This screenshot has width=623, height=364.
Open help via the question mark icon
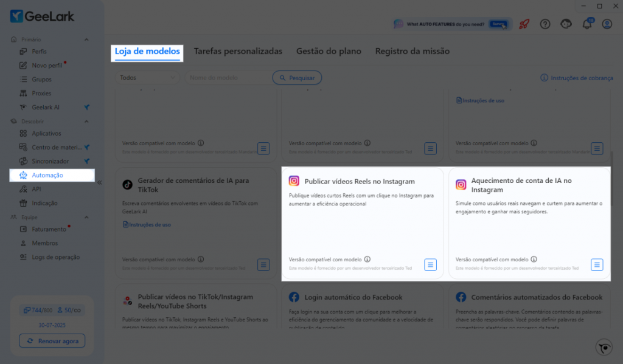point(545,24)
